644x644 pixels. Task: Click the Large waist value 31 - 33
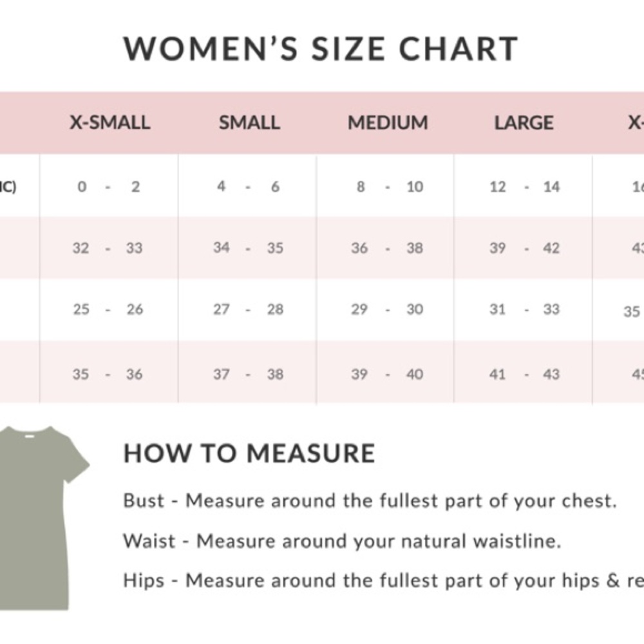tap(524, 309)
